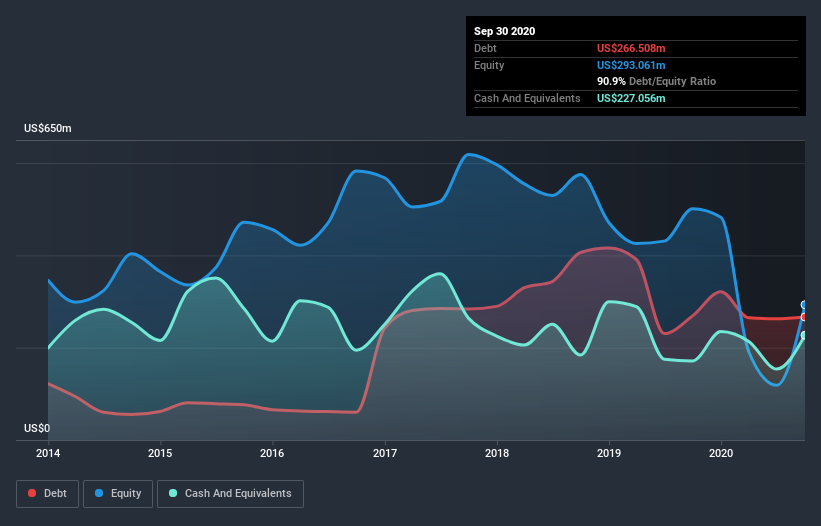This screenshot has height=526, width=821.
Task: Select the Cash end-point marker on chart
Action: pyautogui.click(x=804, y=335)
